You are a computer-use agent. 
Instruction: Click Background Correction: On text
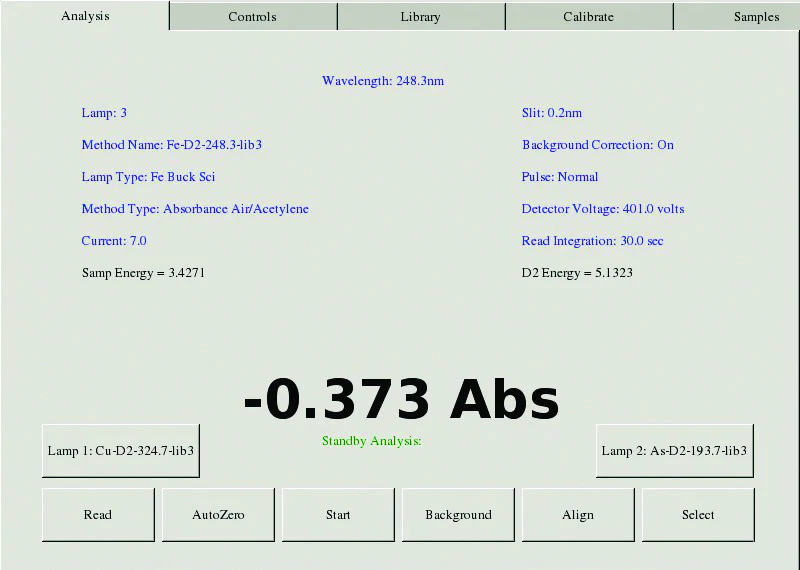598,145
